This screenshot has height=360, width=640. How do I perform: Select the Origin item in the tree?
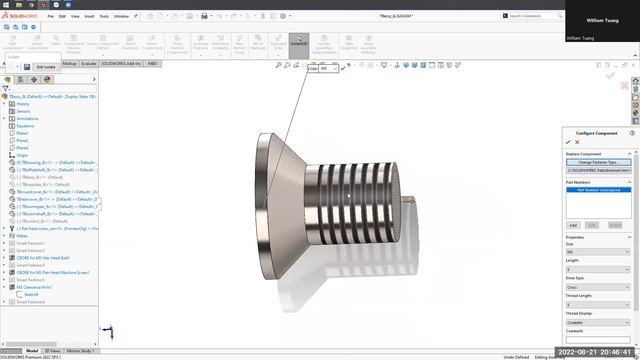point(22,156)
